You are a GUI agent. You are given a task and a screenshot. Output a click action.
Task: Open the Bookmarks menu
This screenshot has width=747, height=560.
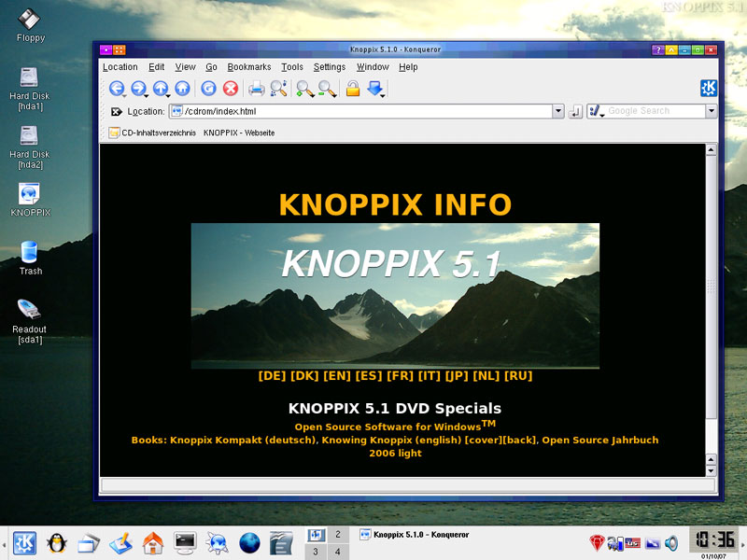click(x=248, y=66)
